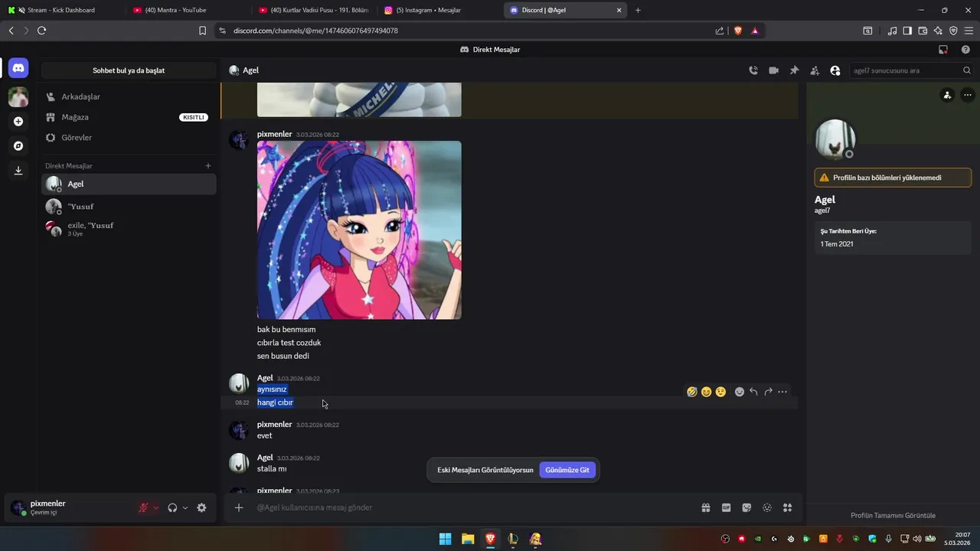The height and width of the screenshot is (551, 980).
Task: Open user settings gear
Action: 201,507
